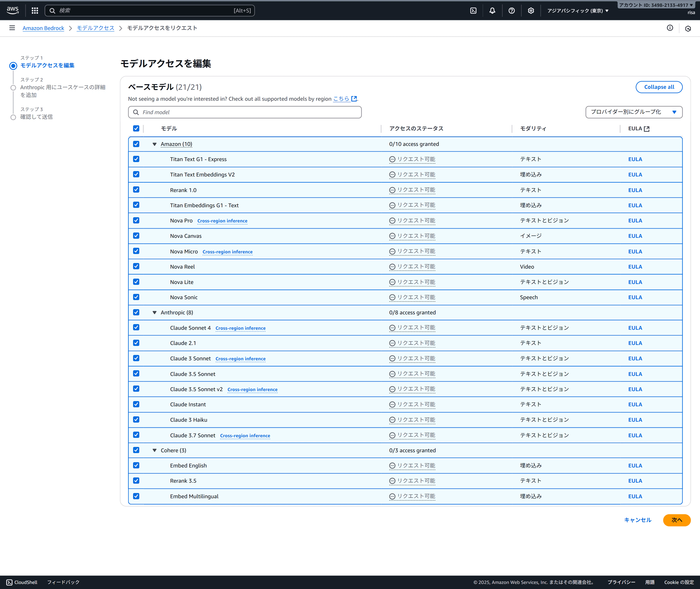Click the 次へ next button

pos(677,520)
